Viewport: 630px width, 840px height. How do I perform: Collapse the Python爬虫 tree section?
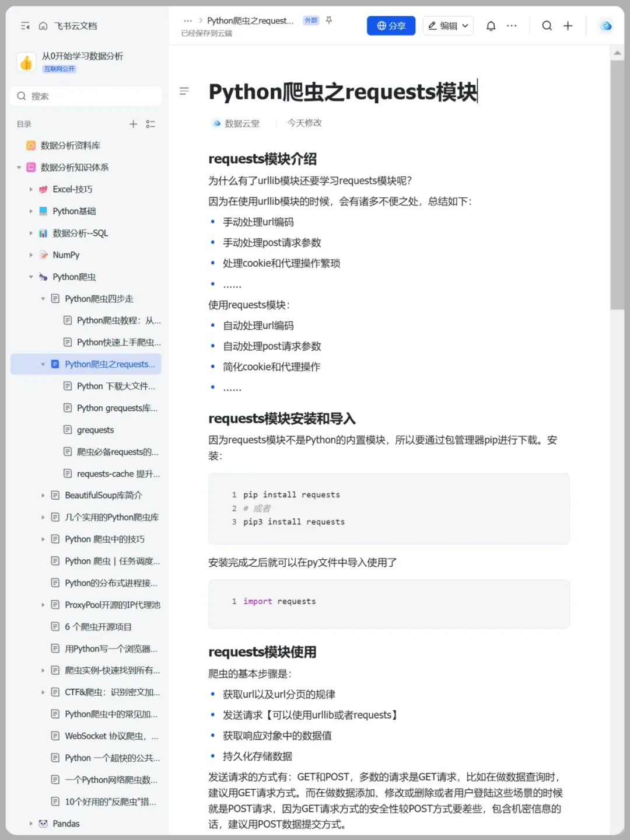click(31, 277)
